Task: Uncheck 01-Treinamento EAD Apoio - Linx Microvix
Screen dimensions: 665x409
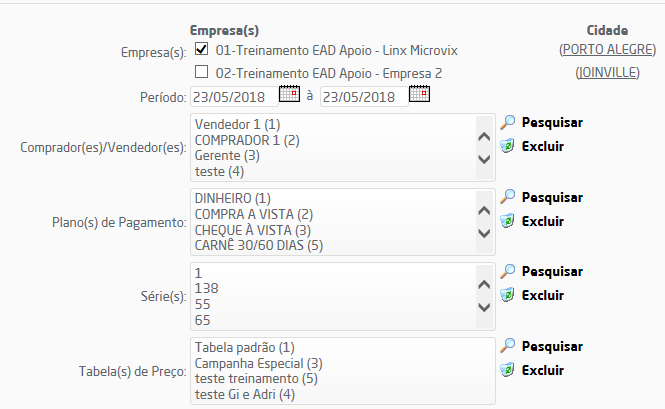Action: point(202,49)
